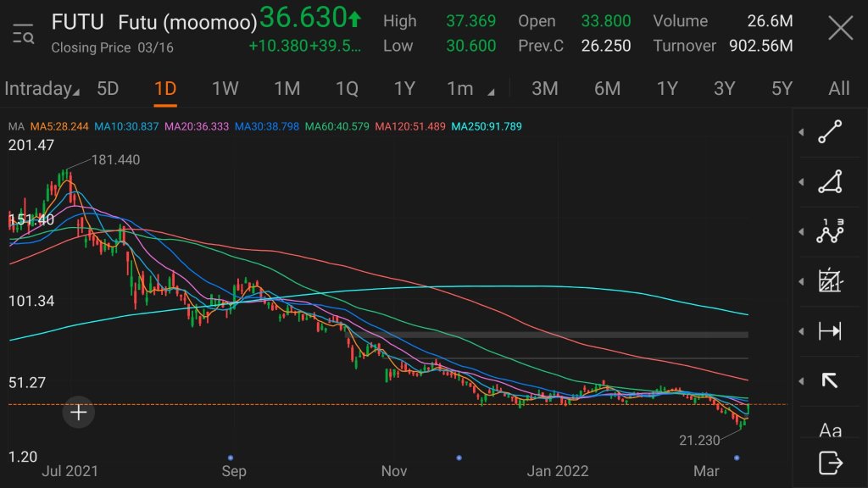Click the current price 36.630
This screenshot has width=868, height=488.
[303, 18]
